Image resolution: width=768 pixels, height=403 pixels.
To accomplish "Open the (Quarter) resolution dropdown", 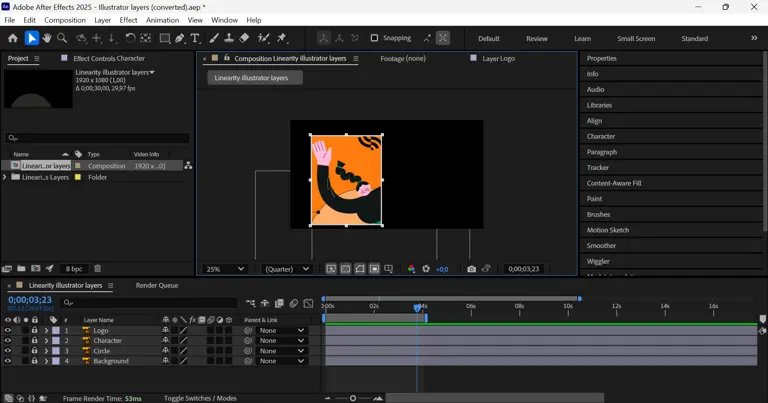I will coord(287,269).
